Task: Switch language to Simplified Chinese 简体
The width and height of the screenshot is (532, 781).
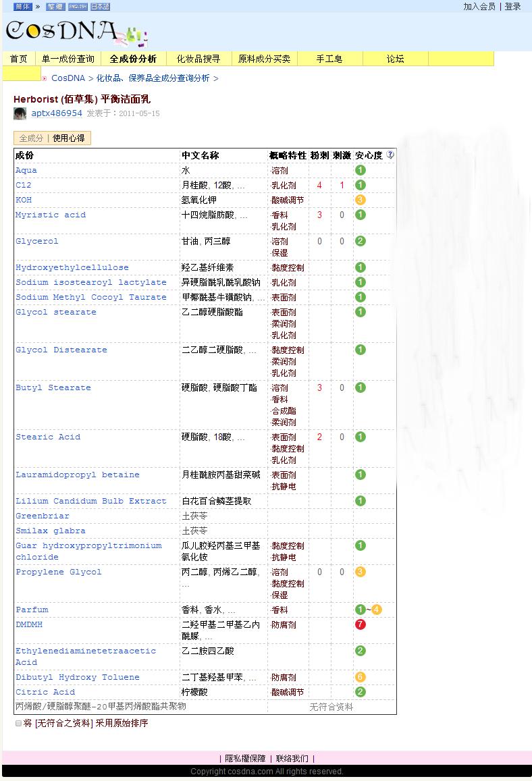Action: [22, 7]
